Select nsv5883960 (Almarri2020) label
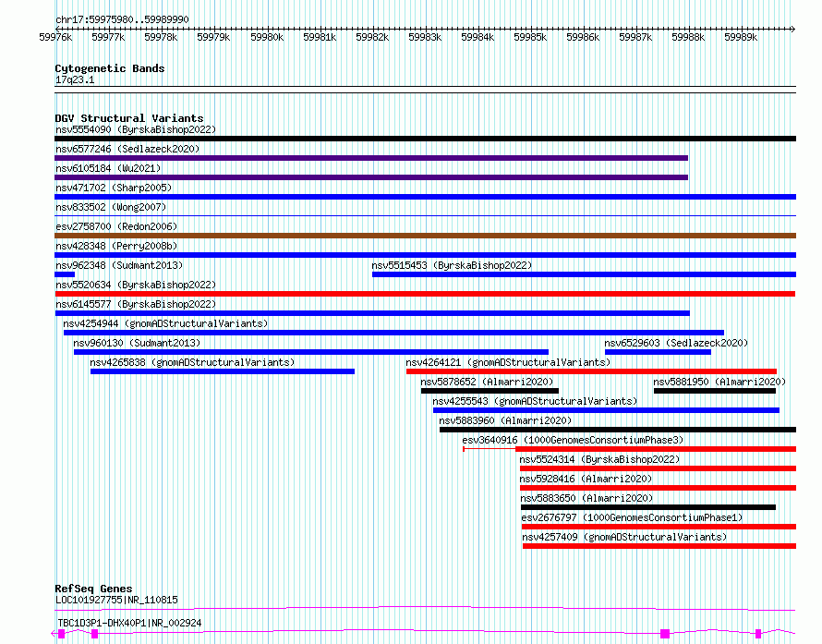The width and height of the screenshot is (822, 644). [505, 420]
